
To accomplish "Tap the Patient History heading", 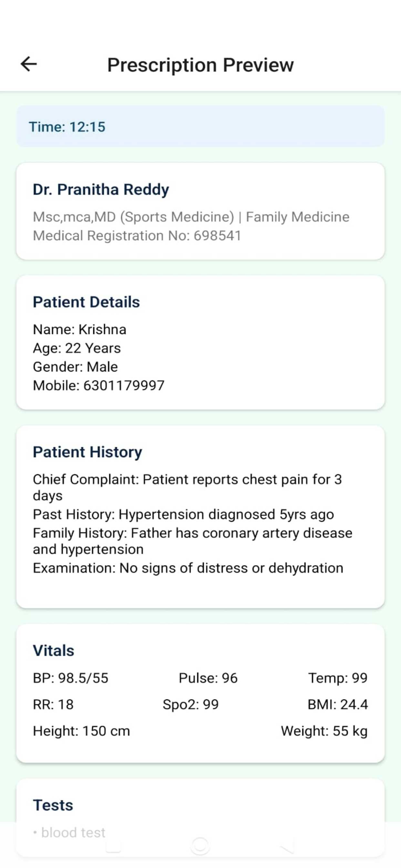I will (x=87, y=452).
